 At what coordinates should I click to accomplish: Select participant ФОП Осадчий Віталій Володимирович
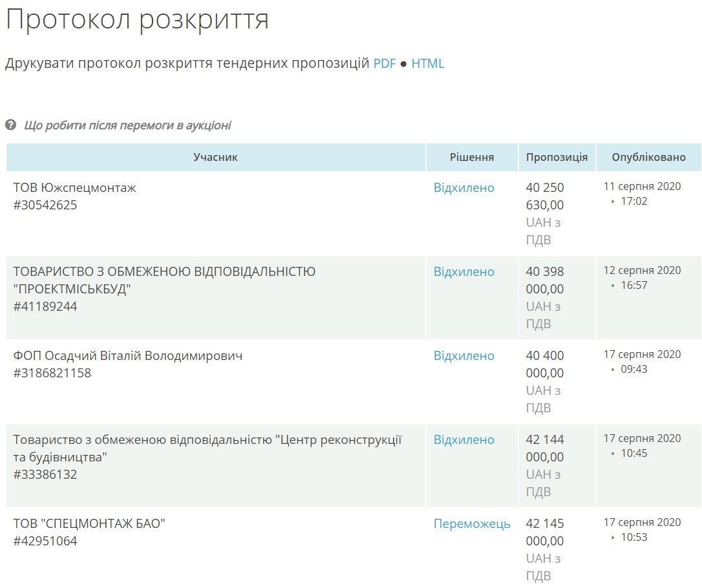(x=128, y=356)
